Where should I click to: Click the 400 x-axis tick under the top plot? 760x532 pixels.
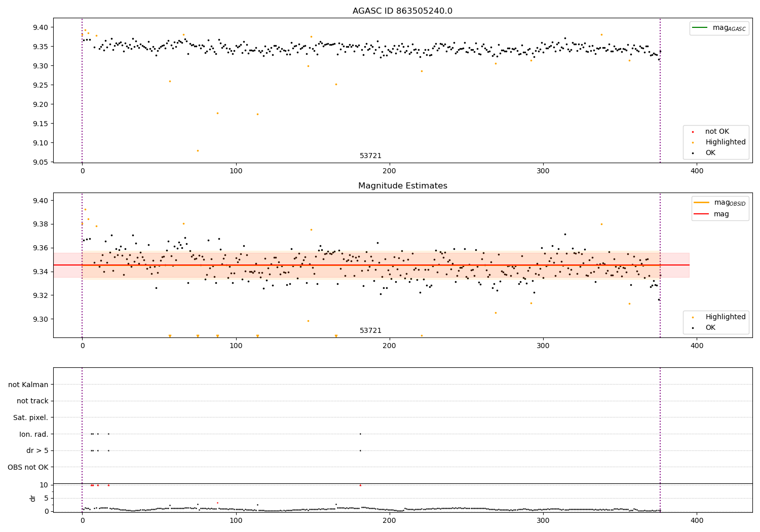click(x=697, y=171)
